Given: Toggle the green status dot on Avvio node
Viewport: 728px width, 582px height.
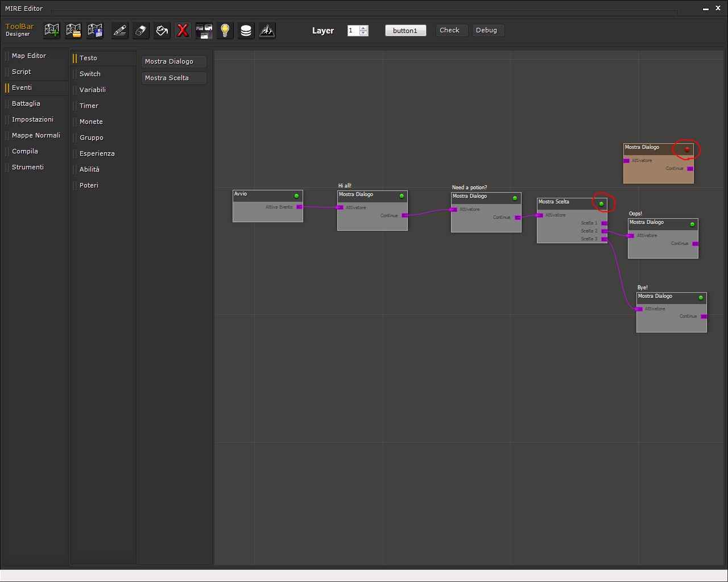Looking at the screenshot, I should (x=296, y=196).
